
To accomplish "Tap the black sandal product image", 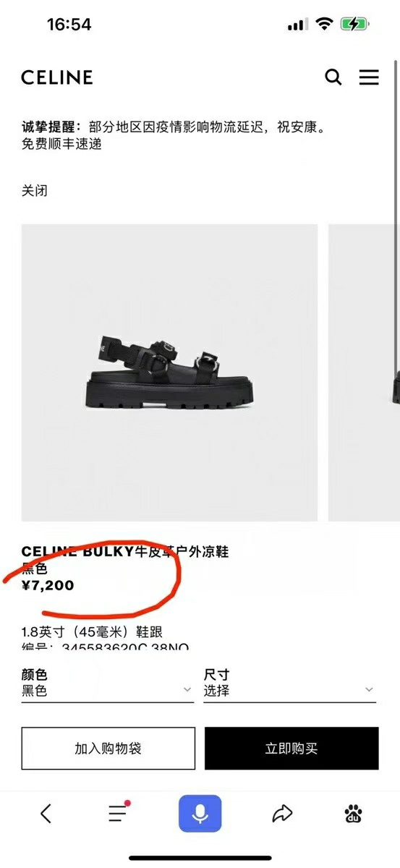I will 169,373.
